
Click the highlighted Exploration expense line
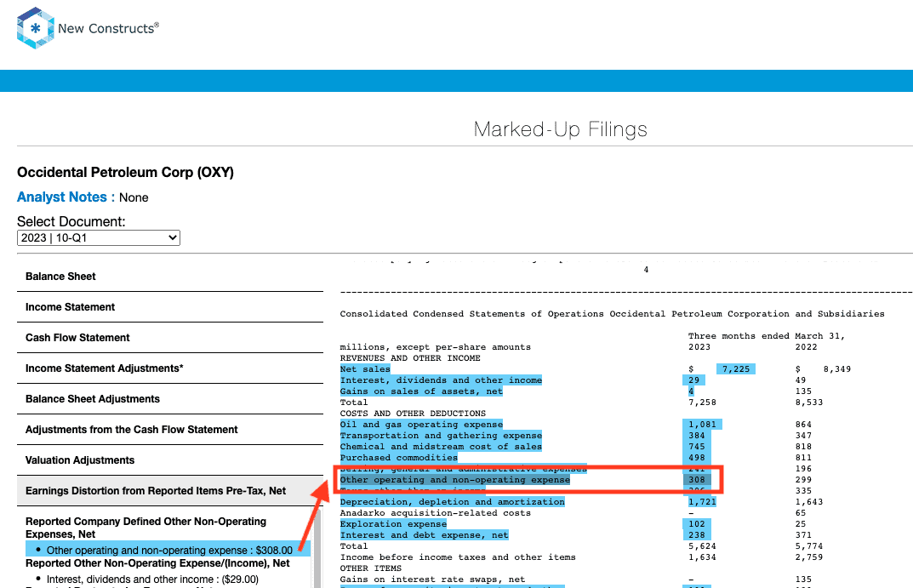pyautogui.click(x=393, y=524)
